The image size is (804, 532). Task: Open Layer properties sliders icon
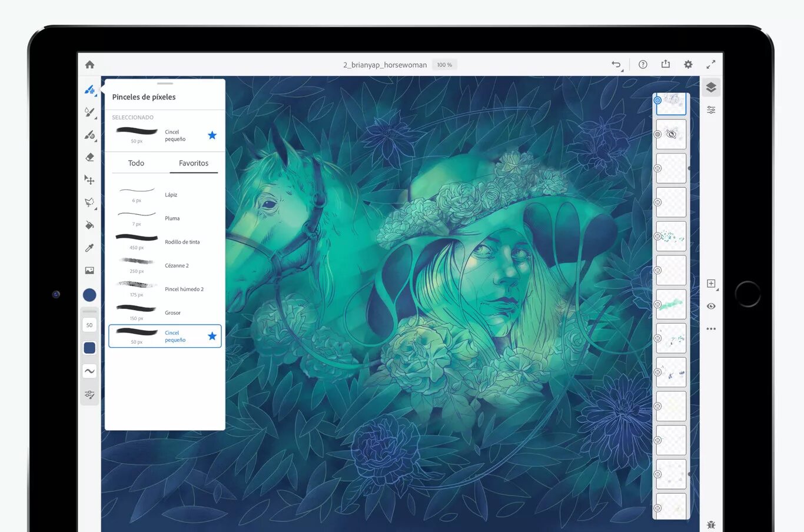tap(711, 110)
